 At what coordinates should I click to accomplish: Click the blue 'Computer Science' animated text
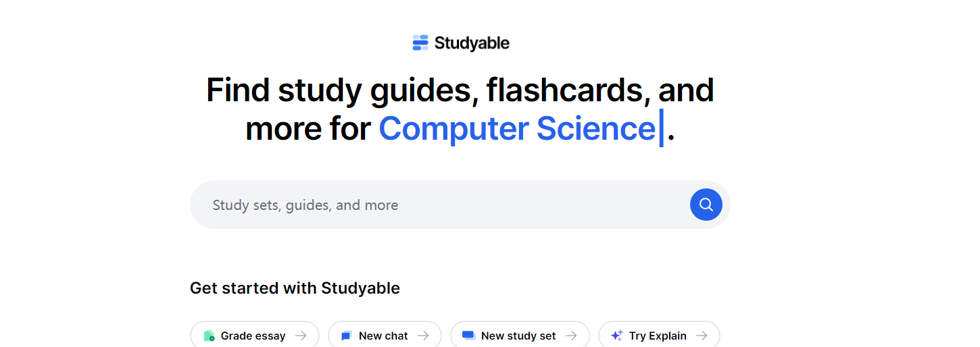(516, 128)
